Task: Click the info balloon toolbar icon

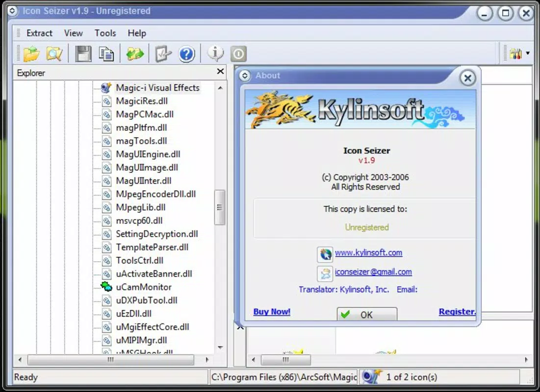Action: pyautogui.click(x=216, y=54)
